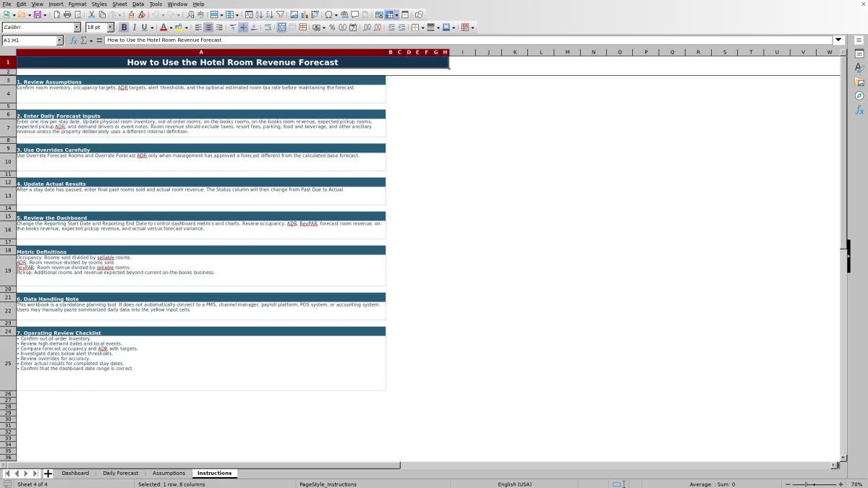Expand the Font Name dropdown list
Image resolution: width=868 pixels, height=488 pixels.
77,27
